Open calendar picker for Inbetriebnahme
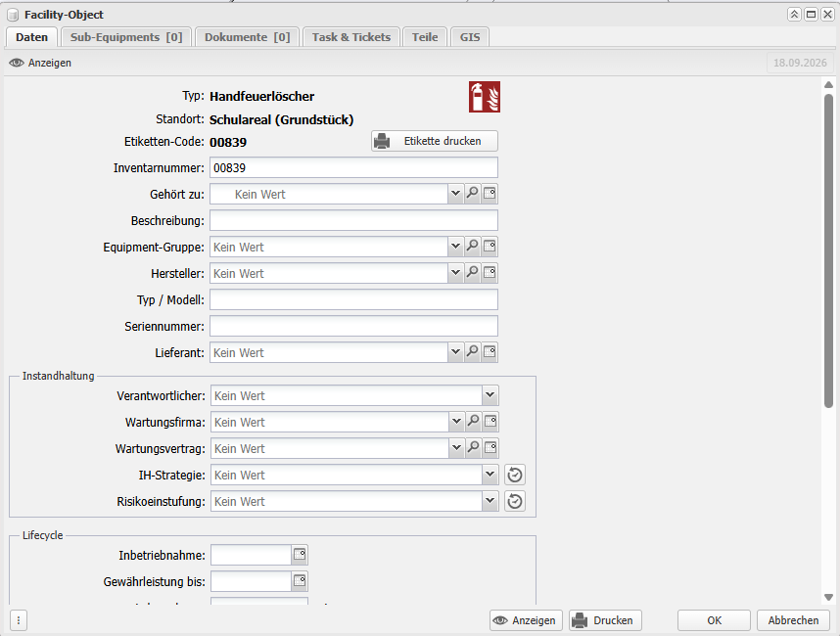840x636 pixels. pos(300,555)
